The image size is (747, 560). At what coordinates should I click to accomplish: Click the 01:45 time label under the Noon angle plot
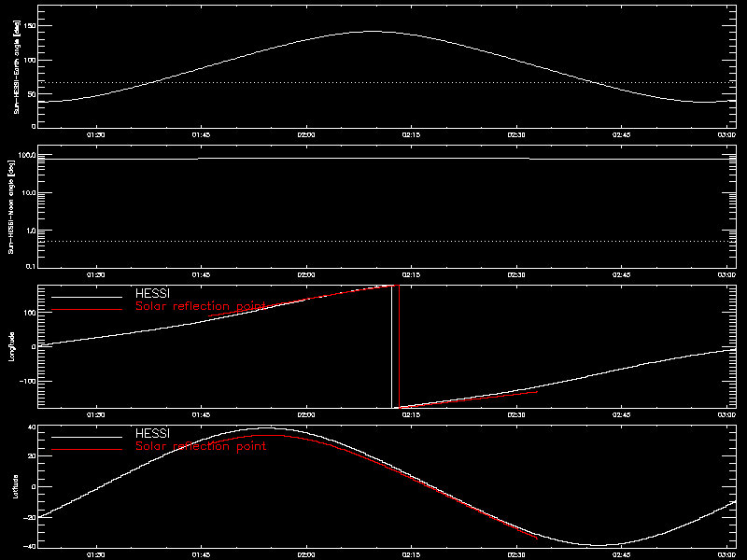[x=201, y=275]
